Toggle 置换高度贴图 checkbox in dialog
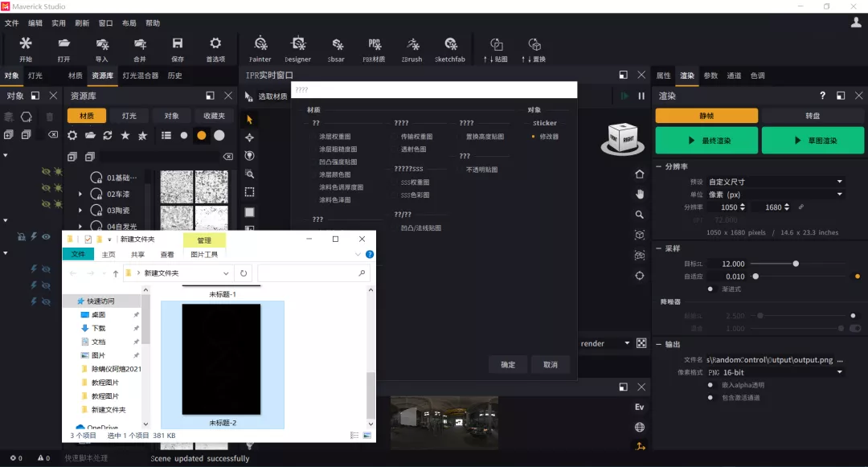868x467 pixels. [461, 136]
